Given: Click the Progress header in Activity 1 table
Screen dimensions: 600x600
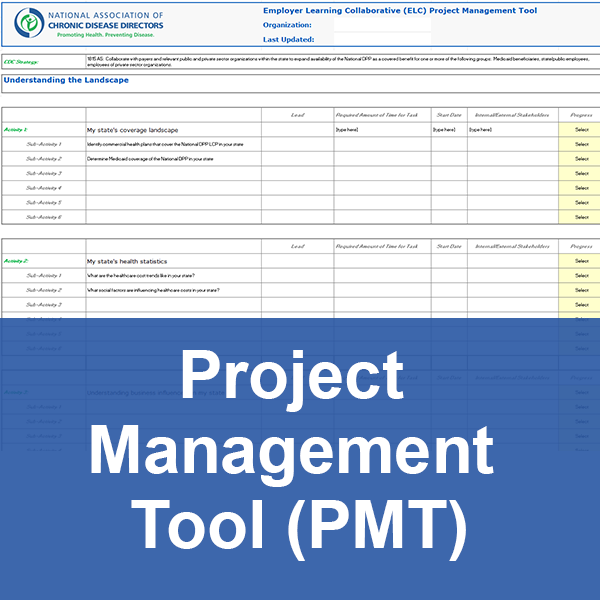Looking at the screenshot, I should tap(581, 115).
